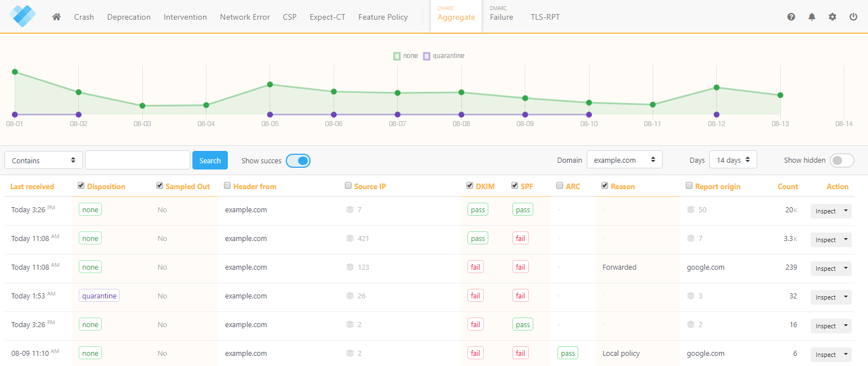Check the Source IP column checkbox
This screenshot has width=868, height=366.
[x=348, y=186]
